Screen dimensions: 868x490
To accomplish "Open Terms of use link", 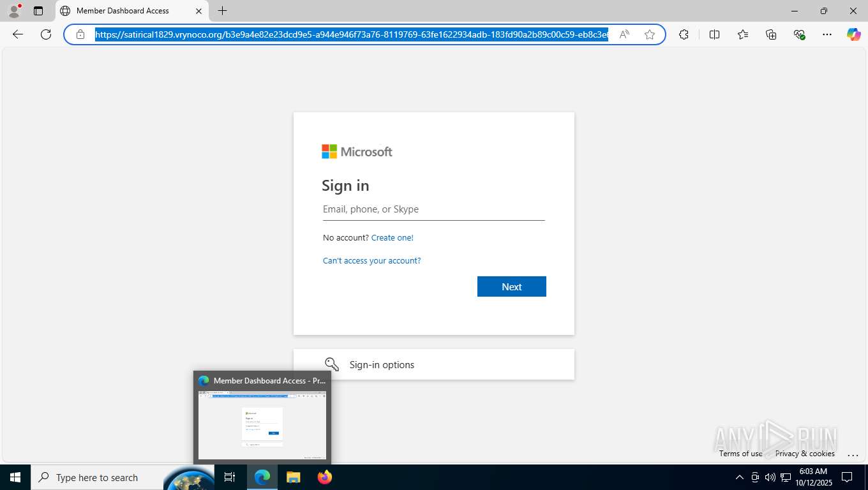I will point(740,454).
